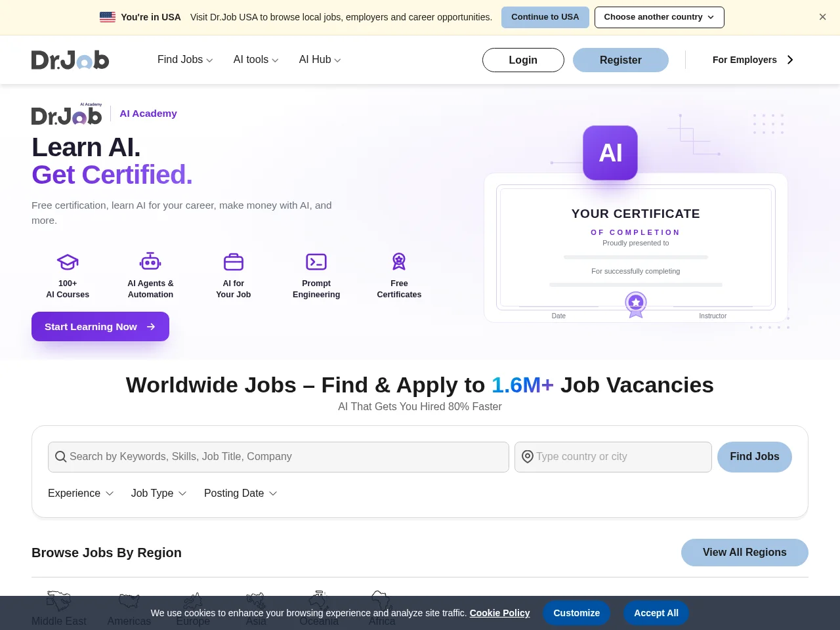This screenshot has height=630, width=840.
Task: Click the AI for Your Job briefcase icon
Action: click(x=234, y=262)
